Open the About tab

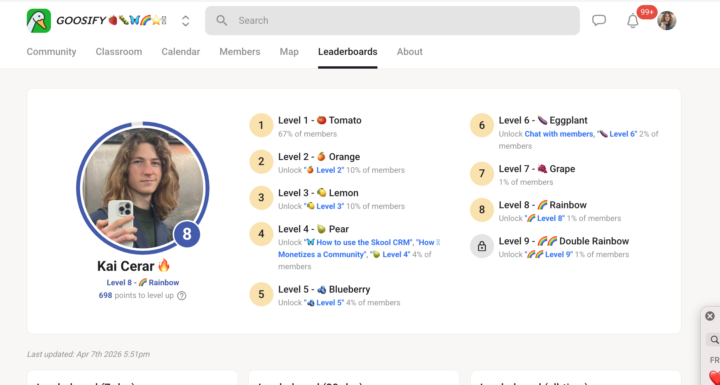click(410, 51)
